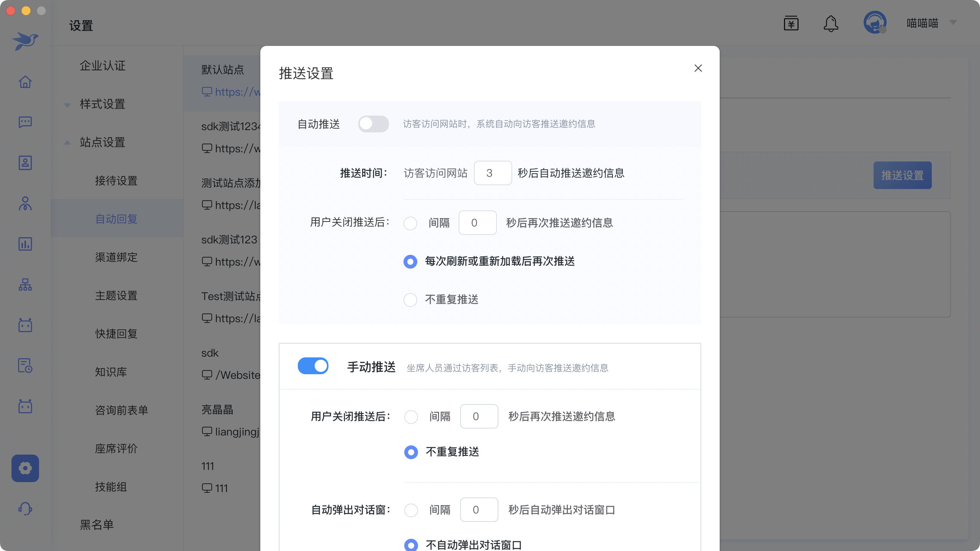Viewport: 980px width, 551px height.
Task: Open the contacts card sidebar icon
Action: (25, 163)
